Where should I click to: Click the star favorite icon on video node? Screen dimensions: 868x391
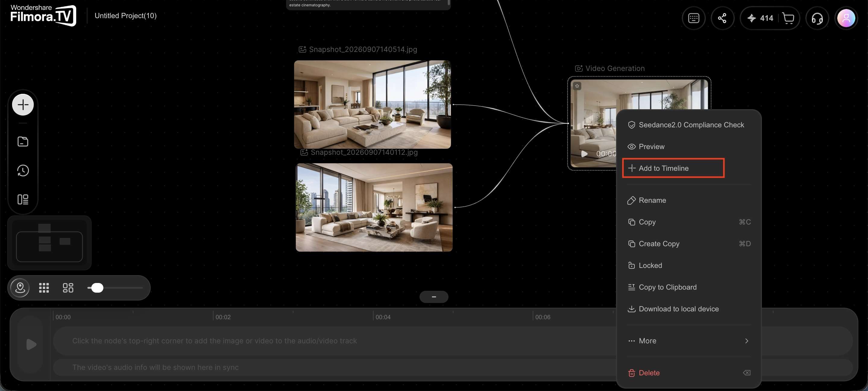pyautogui.click(x=577, y=86)
